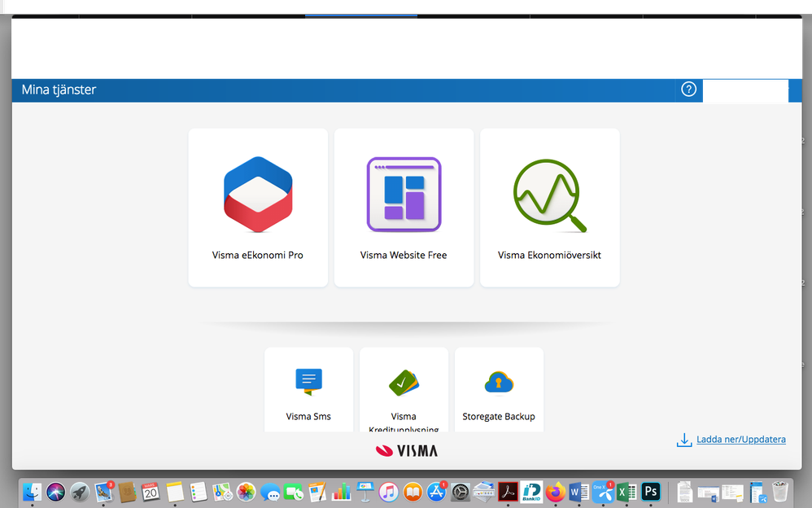Open Mail with 3 unread badge
Image resolution: width=812 pixels, height=508 pixels.
(103, 492)
